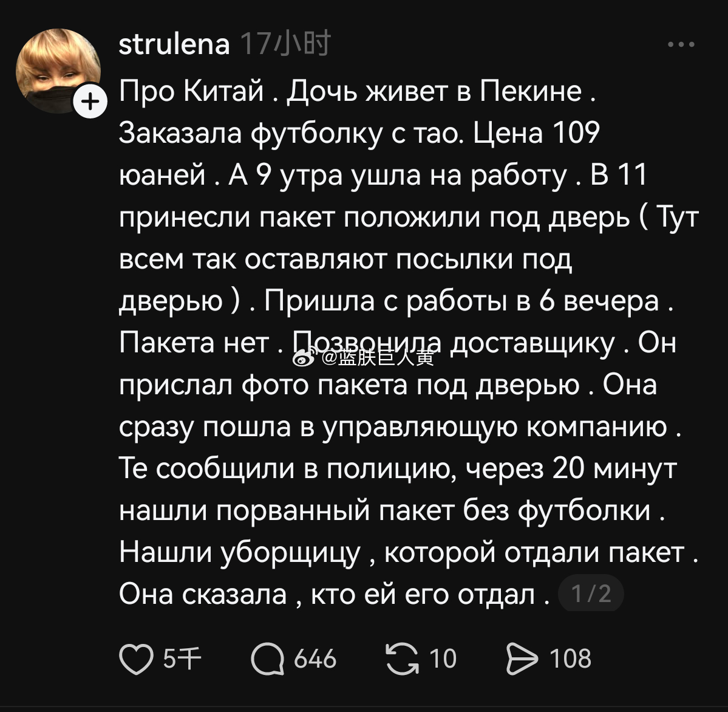Open the three-dot more options menu
Viewport: 728px width, 712px height.
coord(681,44)
